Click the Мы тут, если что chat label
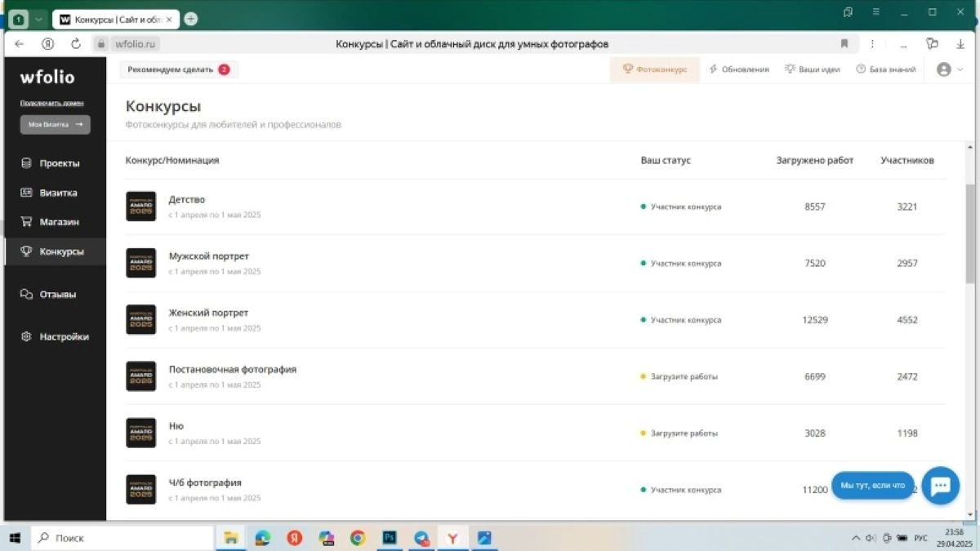Image resolution: width=980 pixels, height=551 pixels. tap(873, 486)
